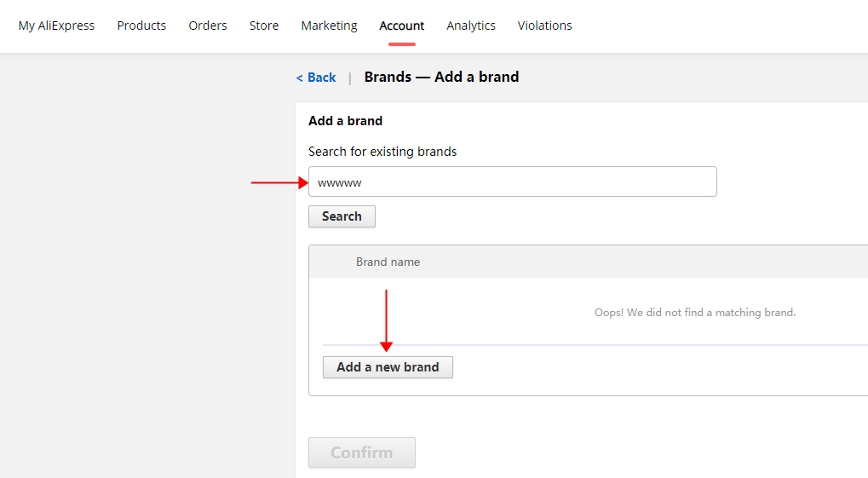This screenshot has width=868, height=478.
Task: Click the 'Brand name' column header
Action: click(388, 262)
